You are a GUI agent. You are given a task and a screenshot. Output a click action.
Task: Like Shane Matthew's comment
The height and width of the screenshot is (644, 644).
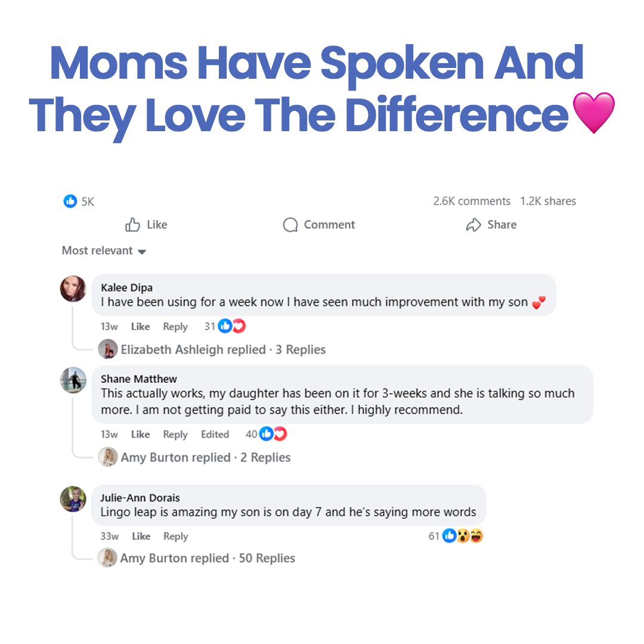(x=140, y=434)
